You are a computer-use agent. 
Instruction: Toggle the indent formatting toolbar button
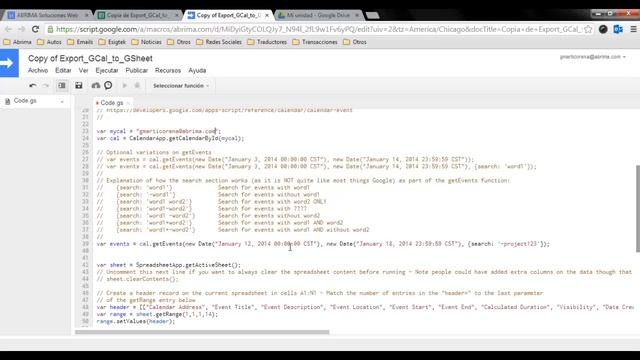pos(62,85)
